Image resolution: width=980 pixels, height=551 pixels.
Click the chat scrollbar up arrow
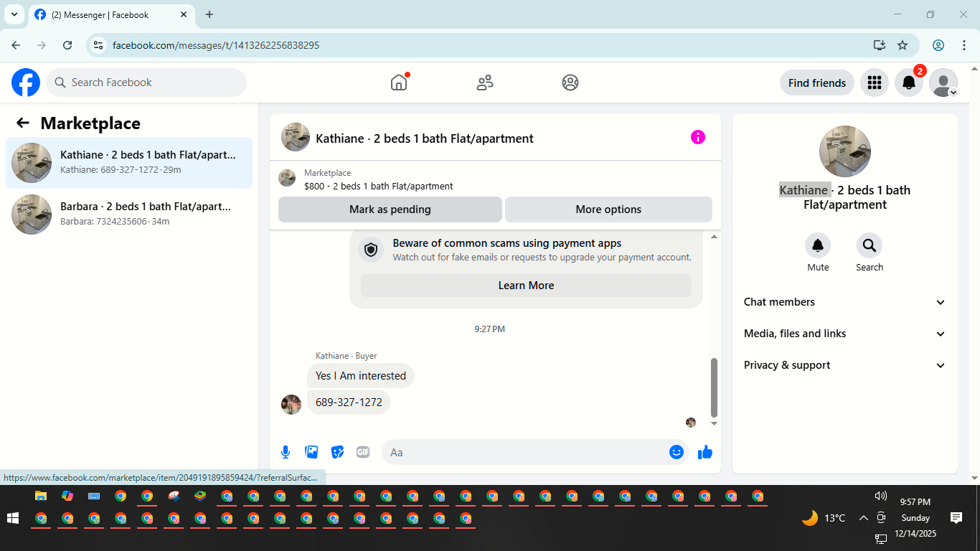pyautogui.click(x=714, y=236)
